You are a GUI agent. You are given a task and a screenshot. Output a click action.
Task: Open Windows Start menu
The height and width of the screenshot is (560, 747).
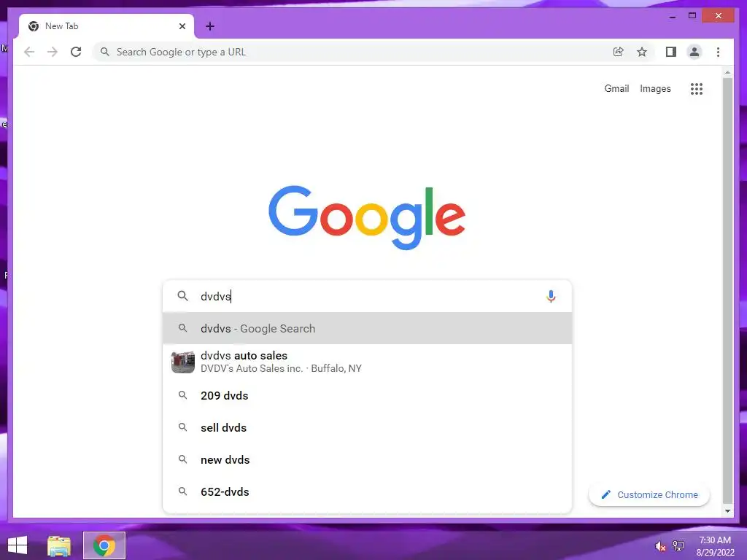point(18,545)
